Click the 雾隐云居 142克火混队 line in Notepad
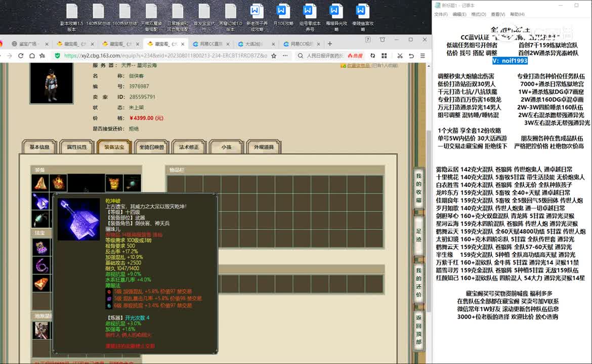 504,169
